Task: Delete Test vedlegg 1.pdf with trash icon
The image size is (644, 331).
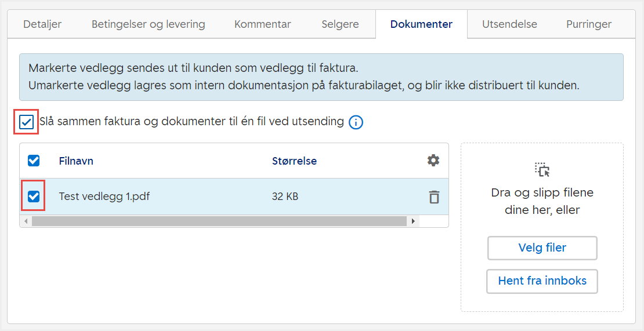Action: (433, 197)
